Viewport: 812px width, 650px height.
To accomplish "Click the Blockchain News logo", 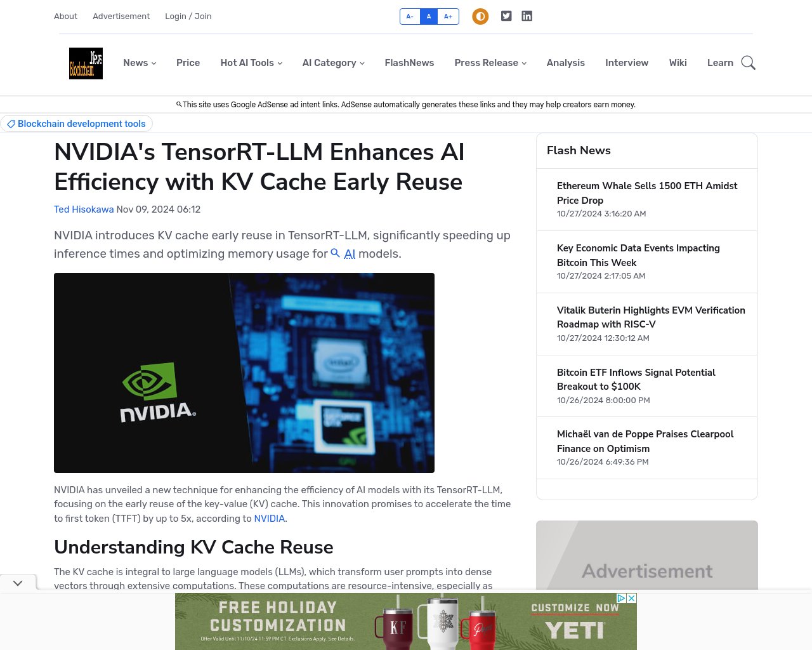I will click(86, 63).
